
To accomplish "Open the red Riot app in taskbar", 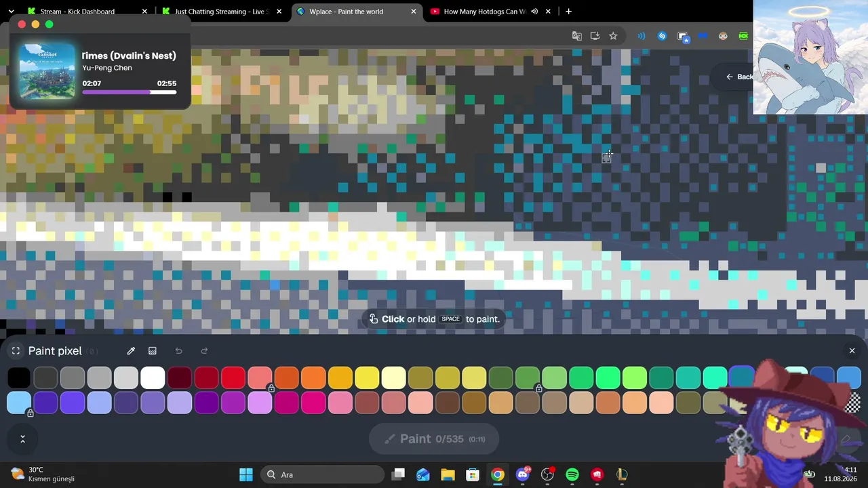I will pyautogui.click(x=597, y=474).
